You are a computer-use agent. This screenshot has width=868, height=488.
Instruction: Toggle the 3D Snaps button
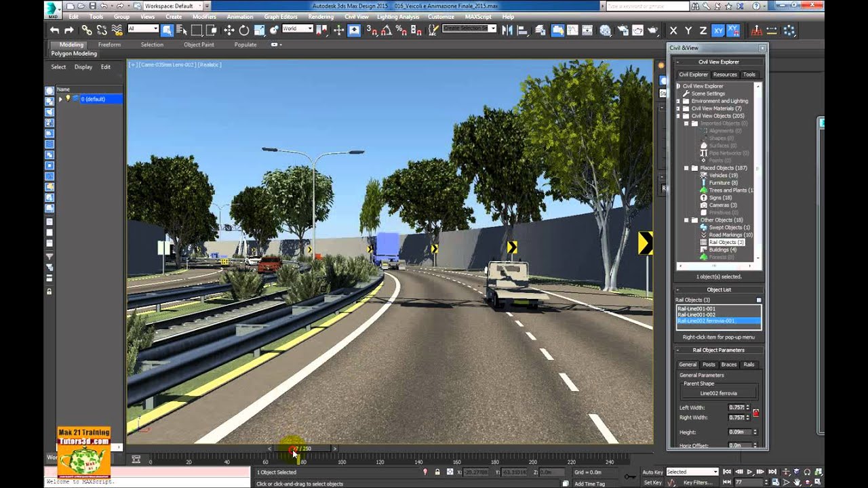pyautogui.click(x=371, y=30)
